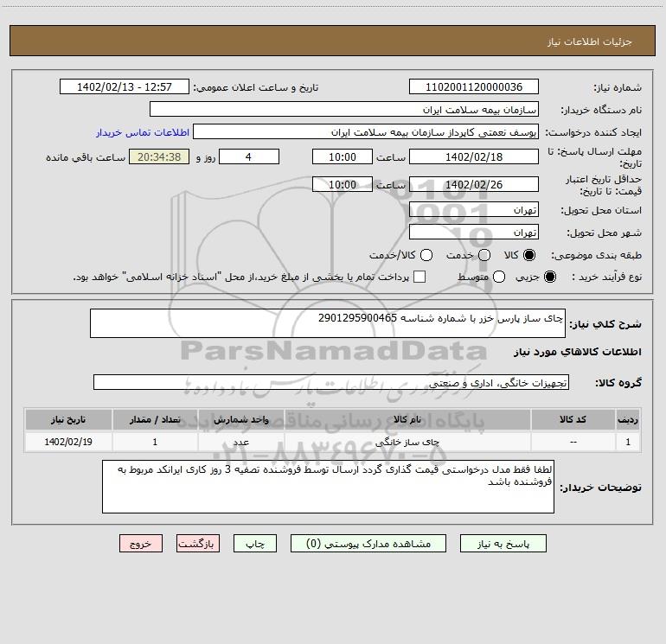This screenshot has height=644, width=666.
Task: Click the چاپ print button
Action: tap(255, 544)
